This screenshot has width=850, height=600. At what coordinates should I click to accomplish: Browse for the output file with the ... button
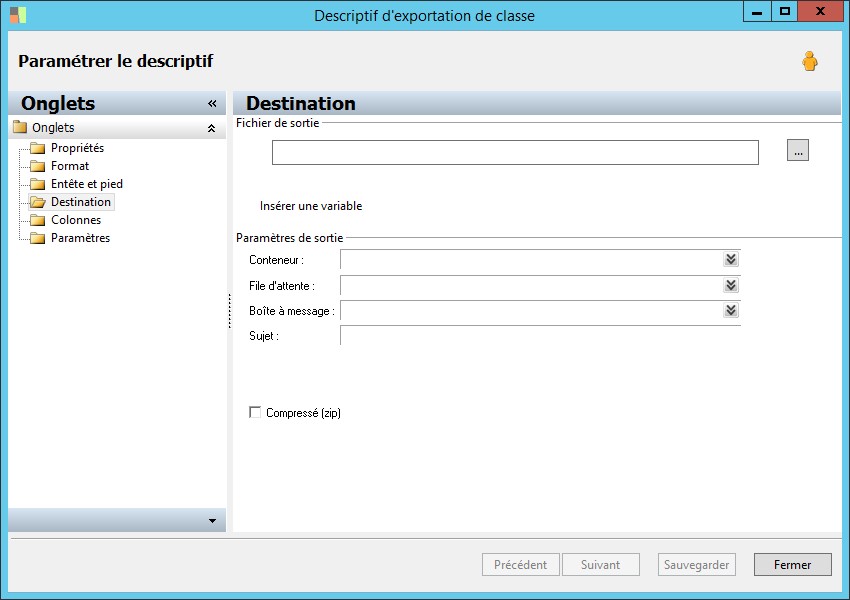click(x=797, y=150)
